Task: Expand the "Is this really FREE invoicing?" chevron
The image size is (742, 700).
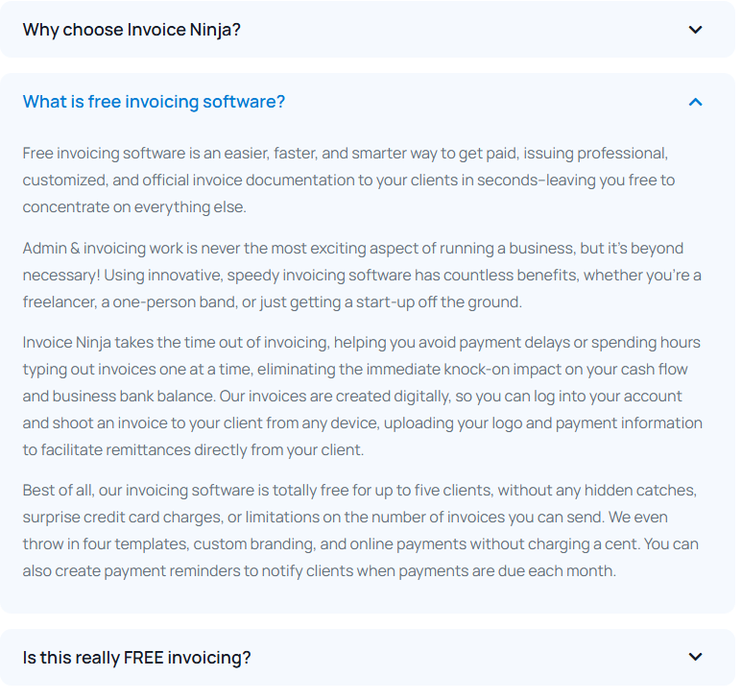Action: (696, 657)
